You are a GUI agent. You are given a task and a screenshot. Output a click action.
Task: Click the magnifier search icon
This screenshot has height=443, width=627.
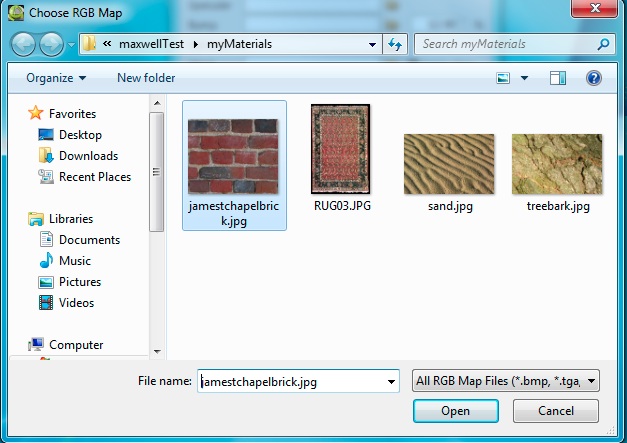point(603,44)
